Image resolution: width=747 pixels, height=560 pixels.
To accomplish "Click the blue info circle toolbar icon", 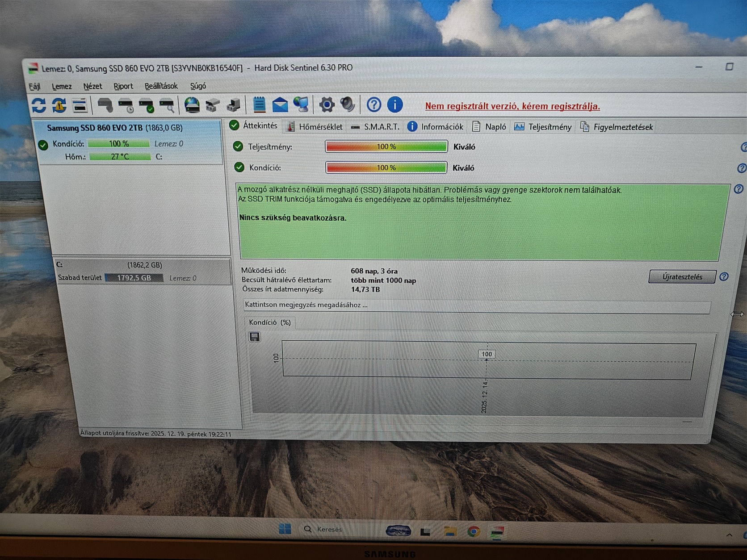I will click(395, 105).
